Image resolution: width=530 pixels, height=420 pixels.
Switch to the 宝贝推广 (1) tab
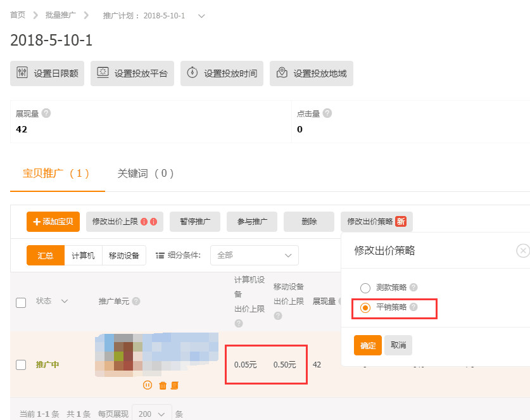coord(56,174)
